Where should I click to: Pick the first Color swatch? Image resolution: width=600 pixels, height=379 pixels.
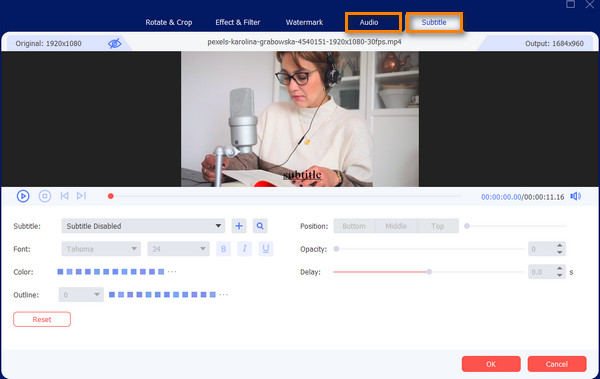click(x=60, y=272)
